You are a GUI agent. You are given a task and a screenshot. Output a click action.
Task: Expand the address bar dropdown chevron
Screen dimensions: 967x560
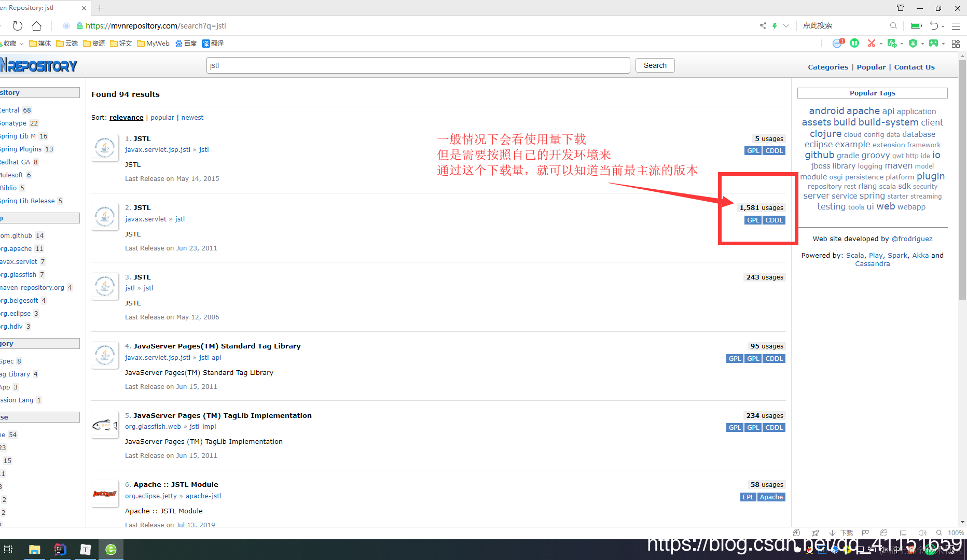click(x=786, y=25)
